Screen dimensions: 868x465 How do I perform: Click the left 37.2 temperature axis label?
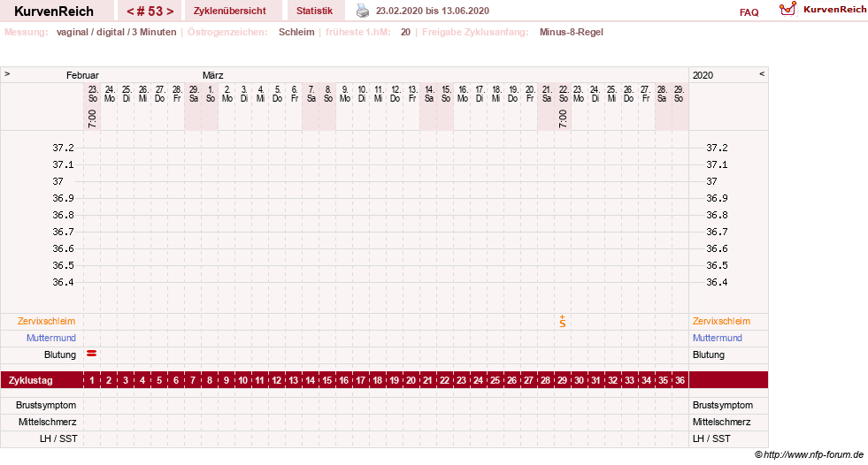(x=63, y=148)
